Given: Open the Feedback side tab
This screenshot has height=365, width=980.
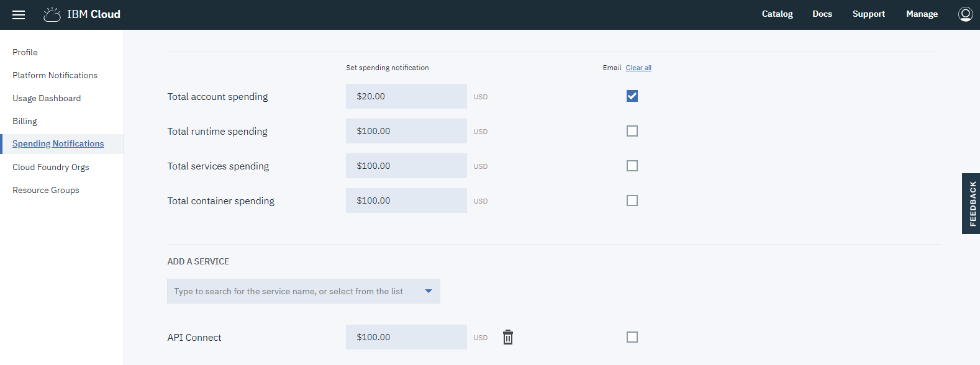Looking at the screenshot, I should click(971, 204).
